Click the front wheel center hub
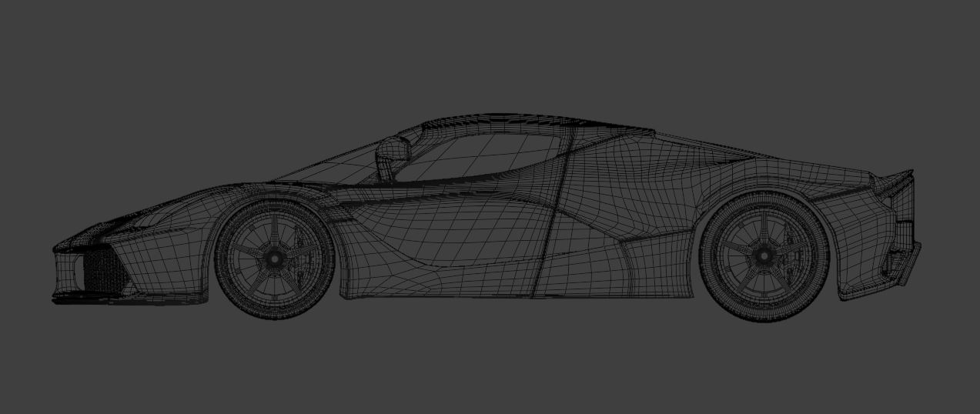The width and height of the screenshot is (980, 414). point(275,259)
